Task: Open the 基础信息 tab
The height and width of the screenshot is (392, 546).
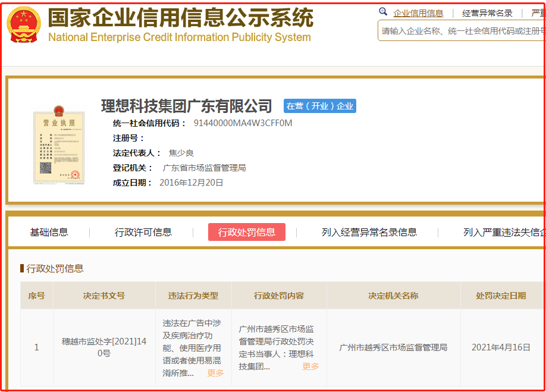Action: click(49, 232)
